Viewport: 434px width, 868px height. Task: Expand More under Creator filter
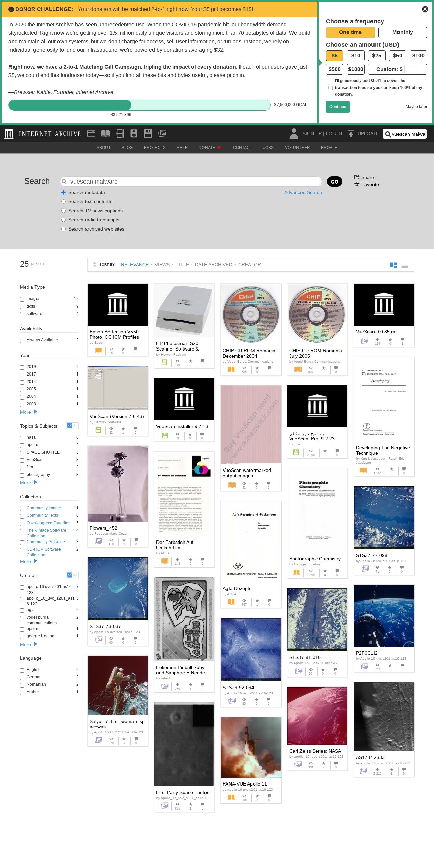coord(28,644)
